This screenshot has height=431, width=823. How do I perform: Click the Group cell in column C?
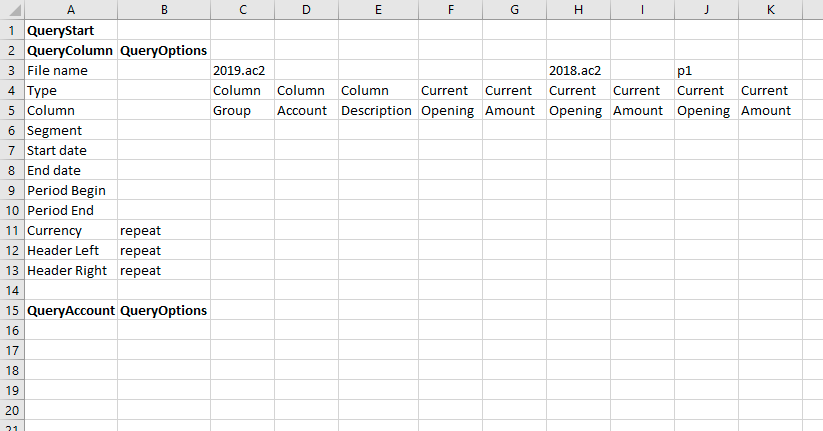242,111
